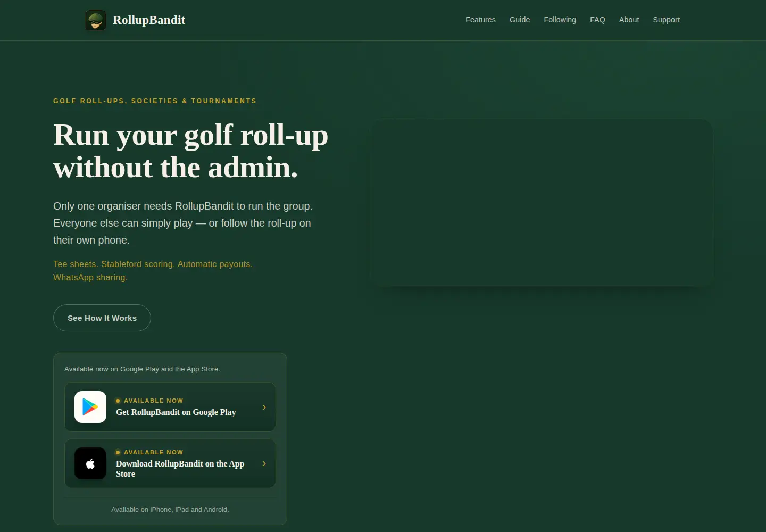Click 'GOLF ROLL-UPS, SOCIETIES & TOURNAMENTS' tagline
766x532 pixels.
pyautogui.click(x=155, y=101)
